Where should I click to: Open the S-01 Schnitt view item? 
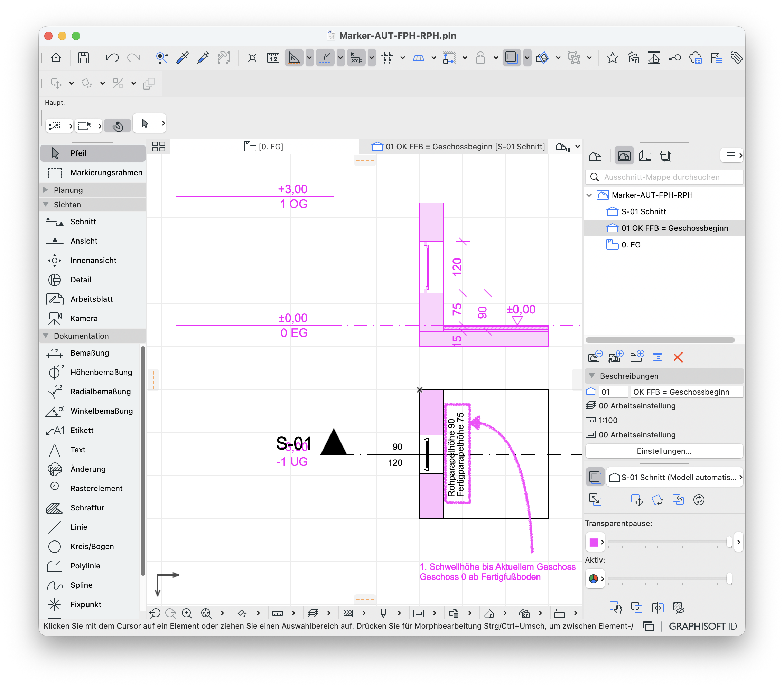coord(643,211)
